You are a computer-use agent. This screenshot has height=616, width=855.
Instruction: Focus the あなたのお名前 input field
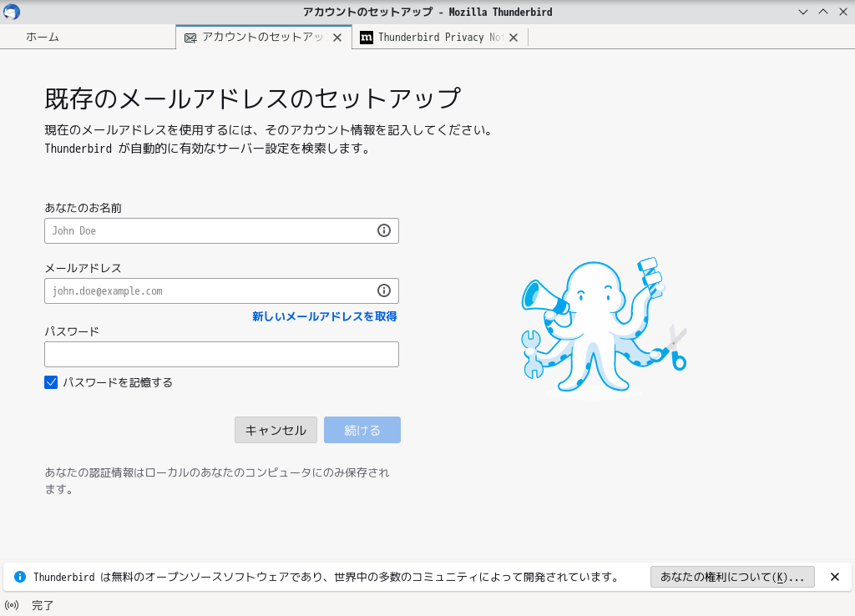pos(221,230)
